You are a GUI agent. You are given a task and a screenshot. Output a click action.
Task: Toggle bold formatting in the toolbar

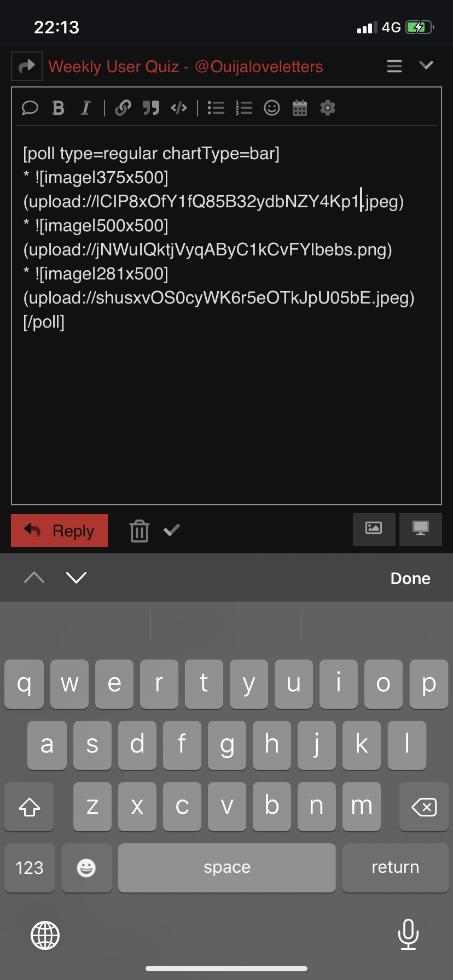[x=59, y=108]
